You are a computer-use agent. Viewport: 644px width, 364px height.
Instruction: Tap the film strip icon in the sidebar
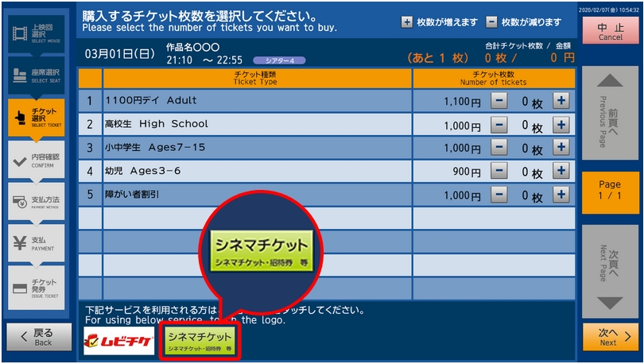coord(20,33)
